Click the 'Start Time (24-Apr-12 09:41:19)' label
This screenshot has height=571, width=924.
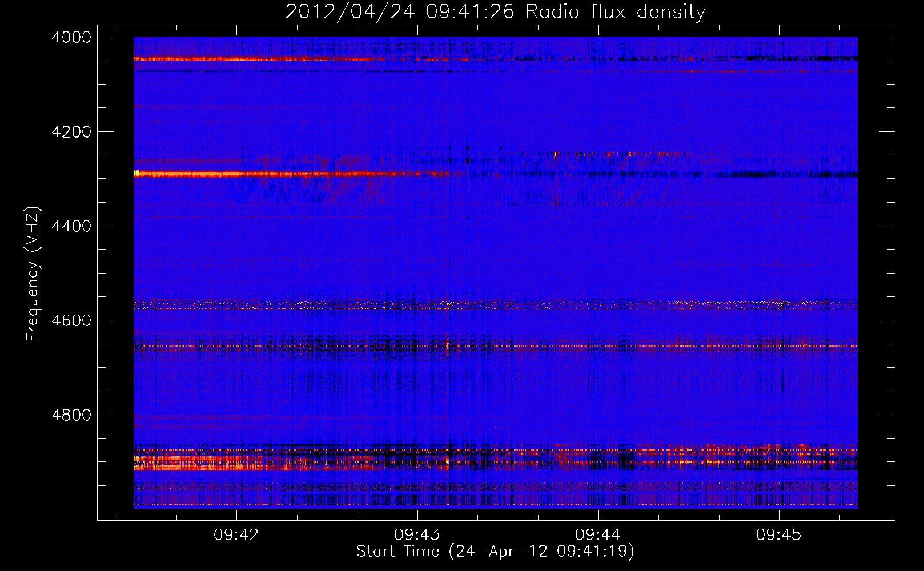[495, 552]
